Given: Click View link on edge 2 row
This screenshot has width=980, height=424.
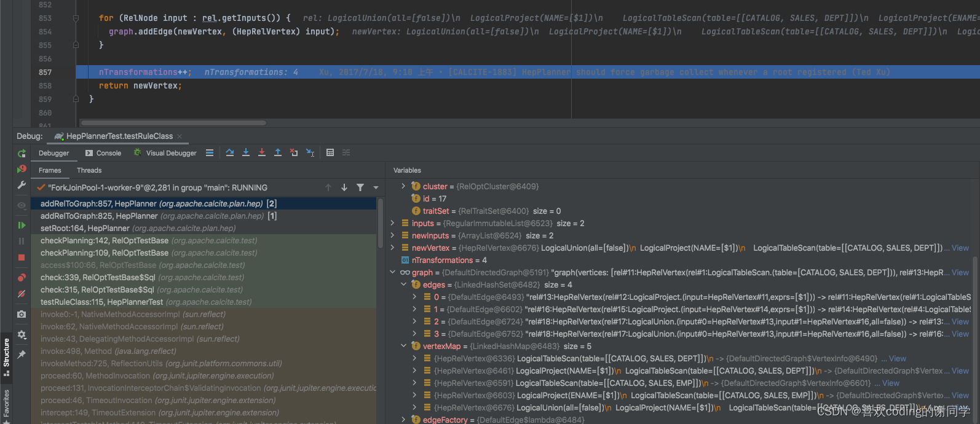Looking at the screenshot, I should [960, 321].
